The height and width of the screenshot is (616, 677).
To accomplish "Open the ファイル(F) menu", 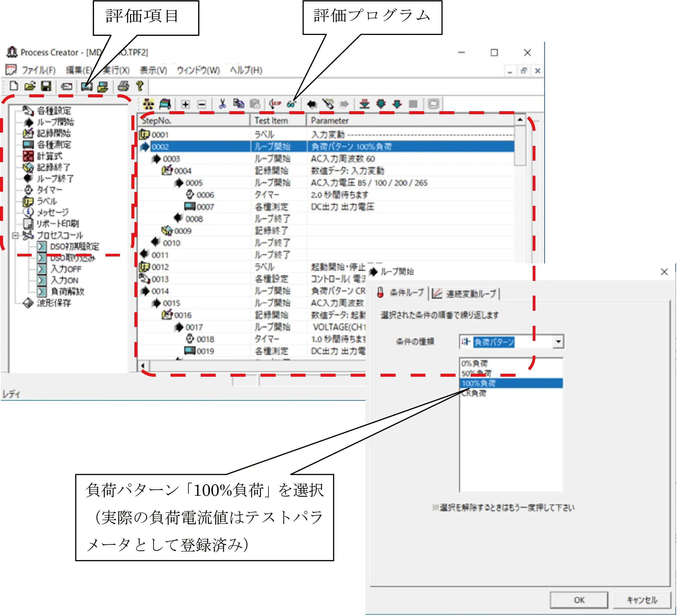I will tap(39, 70).
